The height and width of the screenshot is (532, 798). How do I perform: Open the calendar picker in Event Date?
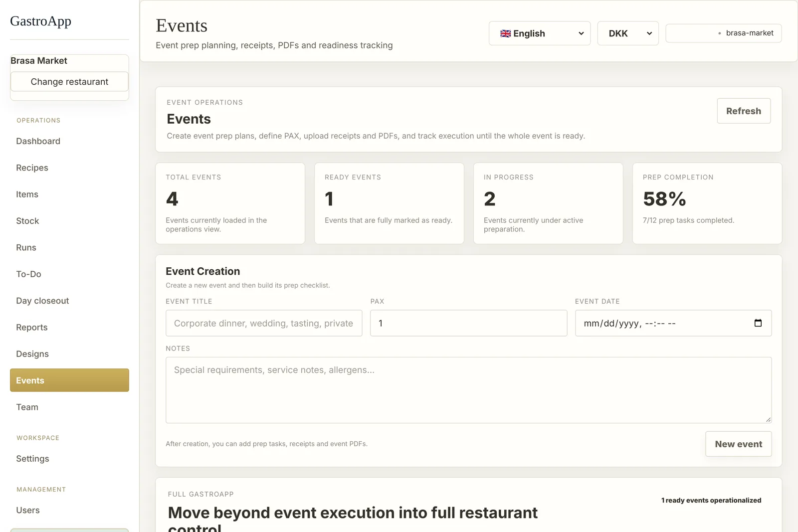coord(758,323)
